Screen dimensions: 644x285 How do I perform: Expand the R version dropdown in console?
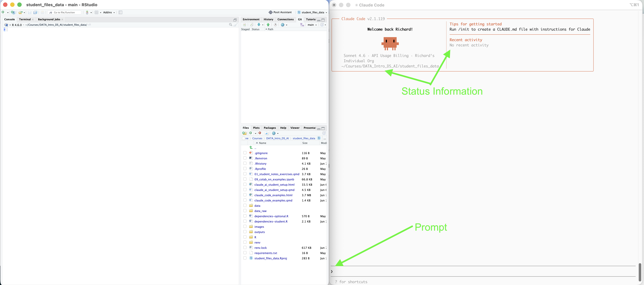click(10, 25)
